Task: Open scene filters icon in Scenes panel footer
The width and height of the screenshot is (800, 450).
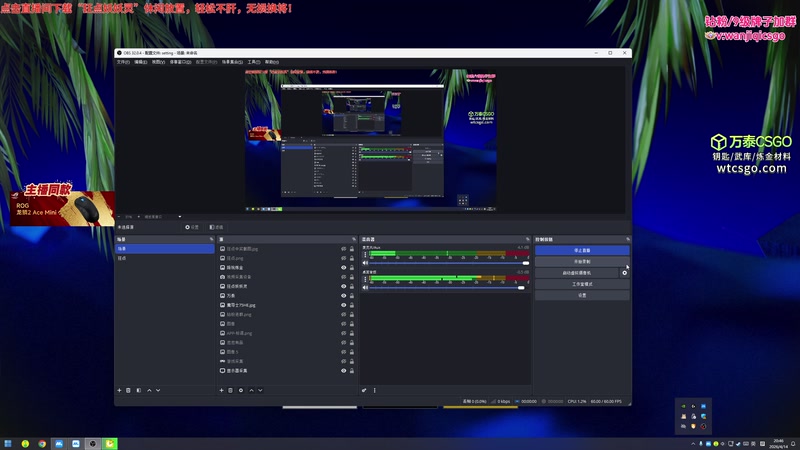Action: pyautogui.click(x=139, y=390)
